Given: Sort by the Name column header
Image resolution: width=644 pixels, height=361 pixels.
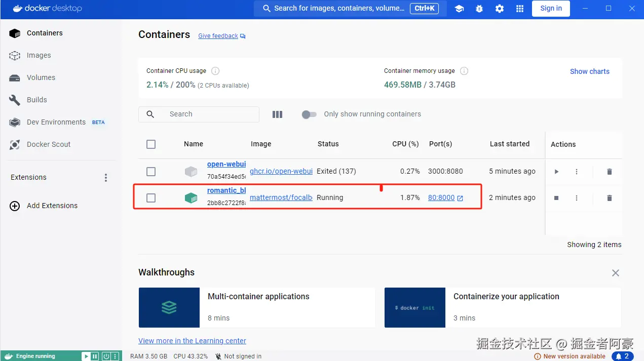Looking at the screenshot, I should [194, 144].
